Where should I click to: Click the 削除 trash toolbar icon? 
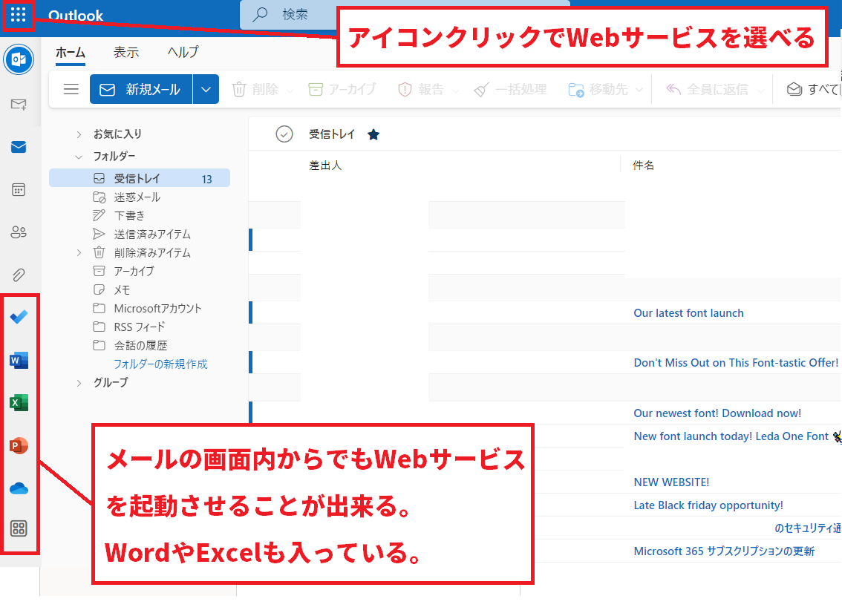(x=239, y=89)
